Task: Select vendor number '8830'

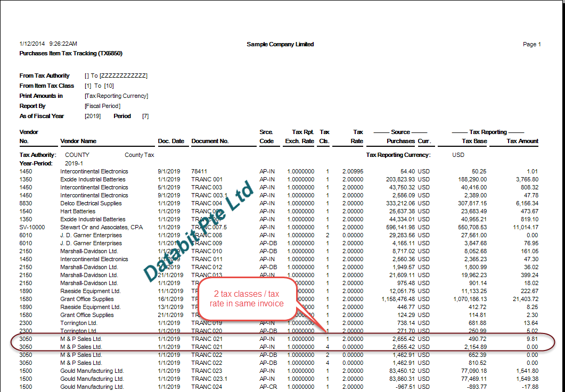Action: point(26,203)
